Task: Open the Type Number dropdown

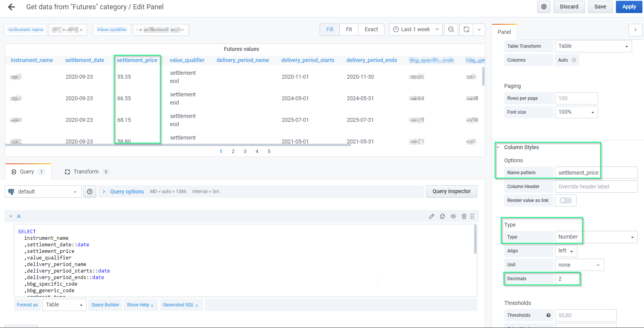Action: [x=596, y=237]
